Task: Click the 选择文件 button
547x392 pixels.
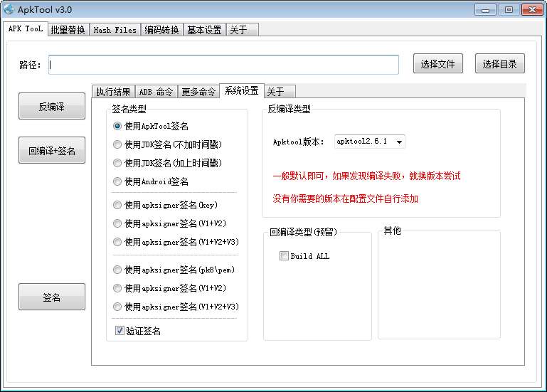Action: coord(437,64)
